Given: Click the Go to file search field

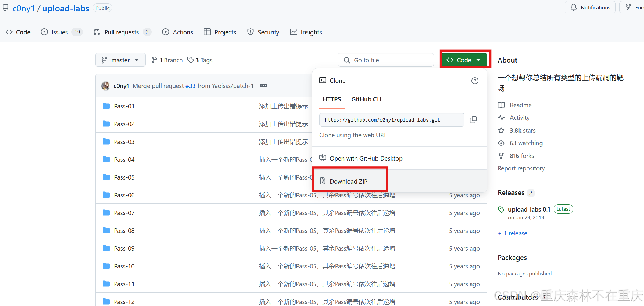Looking at the screenshot, I should (x=386, y=60).
